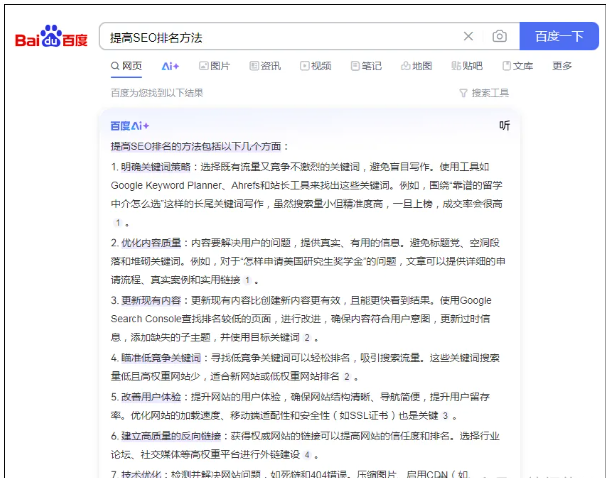The height and width of the screenshot is (478, 606).
Task: Open citation 4 after backlink building item
Action: [x=308, y=454]
